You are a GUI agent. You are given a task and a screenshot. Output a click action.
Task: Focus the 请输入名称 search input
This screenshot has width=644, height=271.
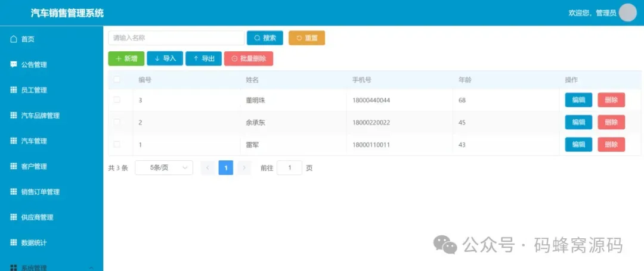pos(176,38)
